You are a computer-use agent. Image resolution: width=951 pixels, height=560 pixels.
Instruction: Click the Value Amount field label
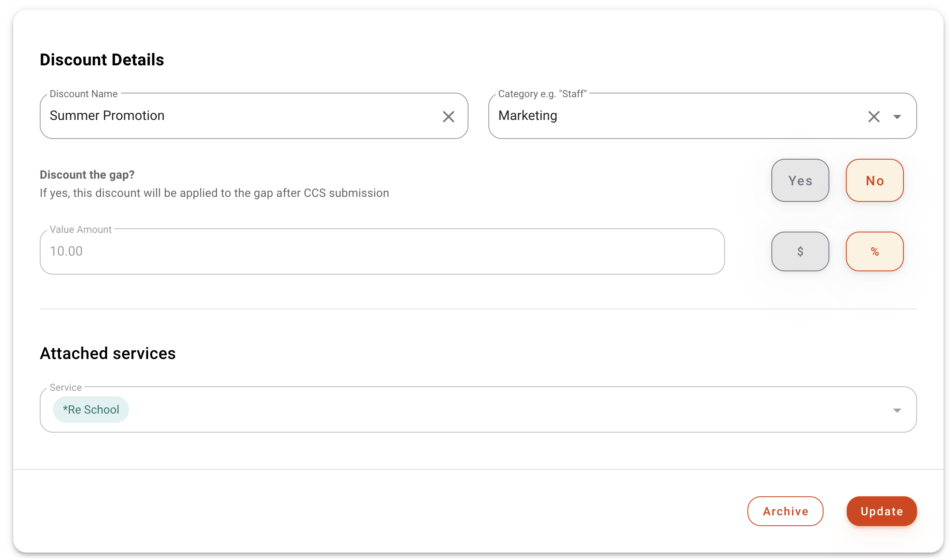[x=81, y=230]
